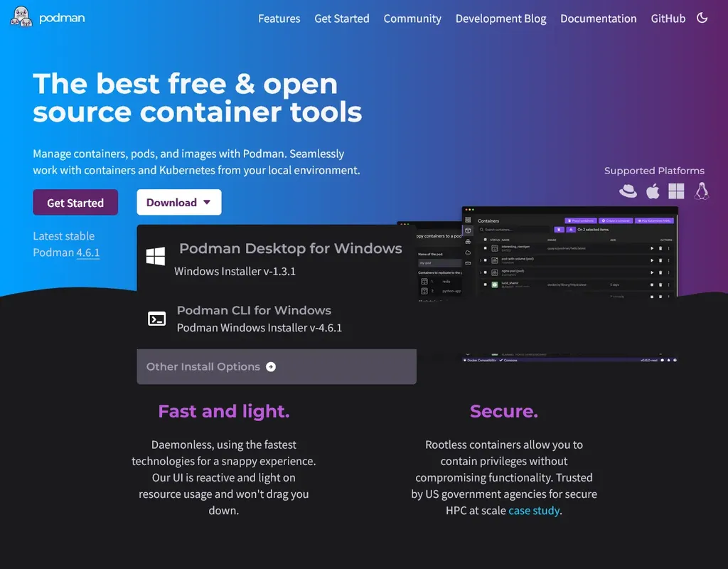
Task: Click the purple Get Started button
Action: click(x=75, y=202)
